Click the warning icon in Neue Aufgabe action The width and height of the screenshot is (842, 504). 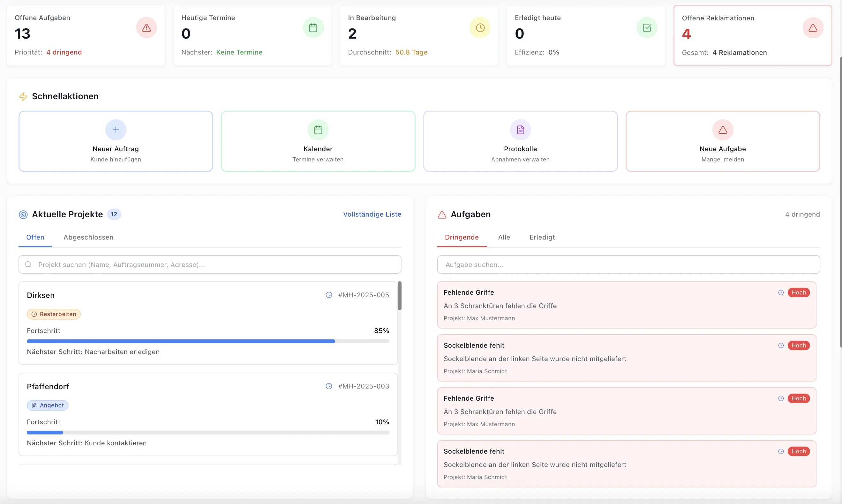pyautogui.click(x=723, y=130)
